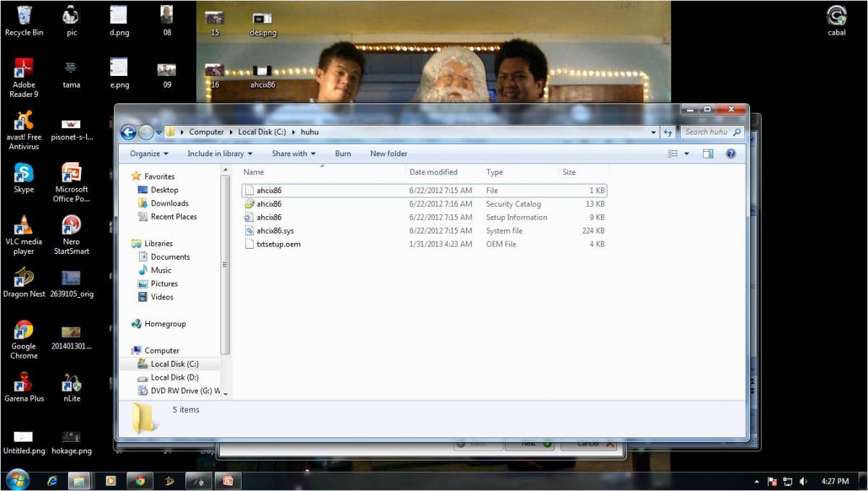The height and width of the screenshot is (491, 868).
Task: Sort by Type column header
Action: tap(520, 172)
